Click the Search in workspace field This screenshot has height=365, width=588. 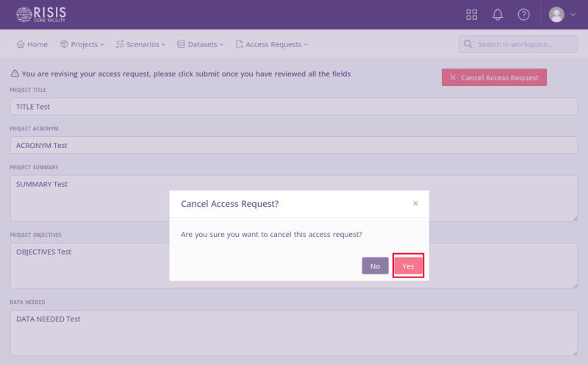click(x=523, y=45)
